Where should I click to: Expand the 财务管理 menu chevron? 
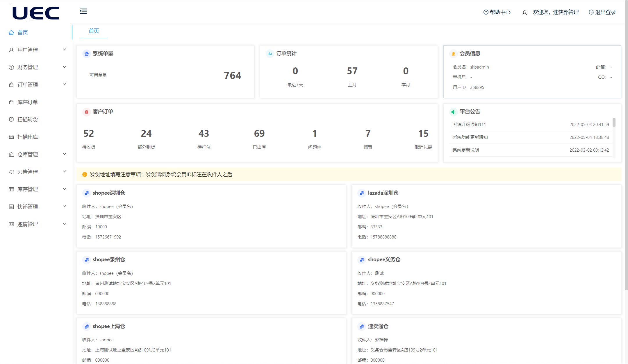point(65,67)
